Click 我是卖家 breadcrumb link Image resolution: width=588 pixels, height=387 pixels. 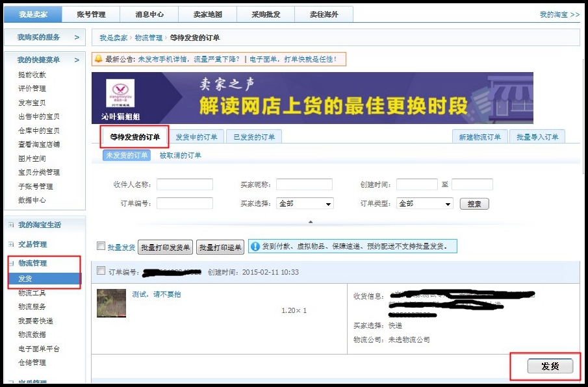(113, 38)
